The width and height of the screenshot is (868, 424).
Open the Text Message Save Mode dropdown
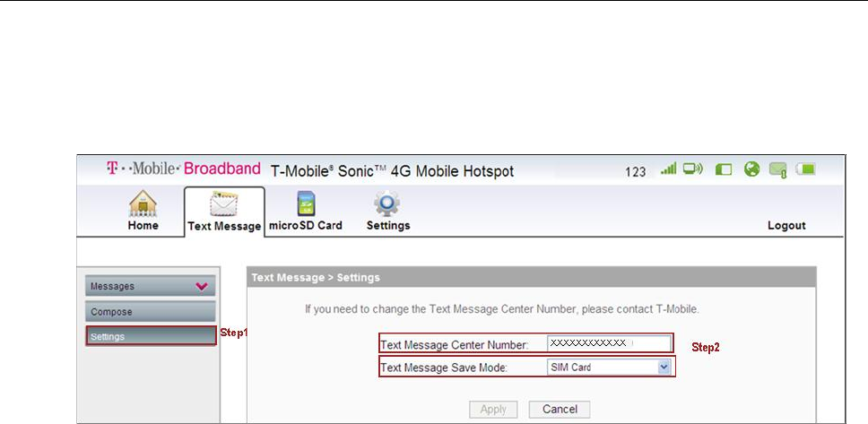tap(609, 367)
